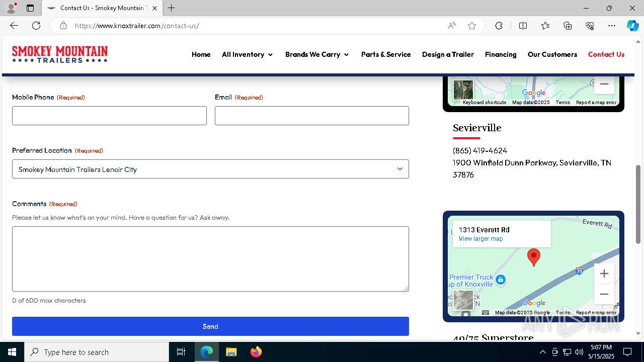
Task: Call Sevierville number (865) 419-4624
Action: click(480, 150)
